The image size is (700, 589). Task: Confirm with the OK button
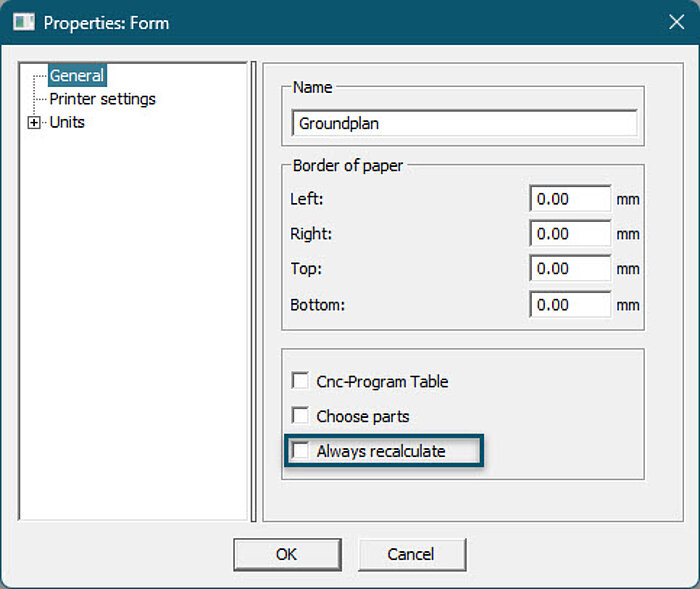pyautogui.click(x=287, y=554)
